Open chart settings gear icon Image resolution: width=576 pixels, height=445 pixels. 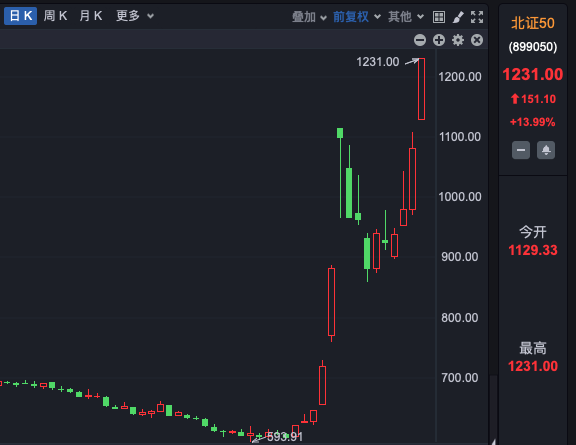458,40
